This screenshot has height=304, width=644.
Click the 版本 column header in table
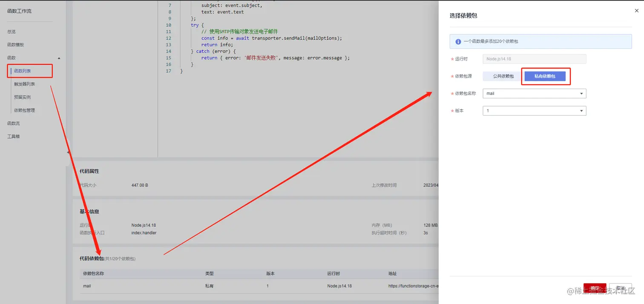pyautogui.click(x=270, y=273)
